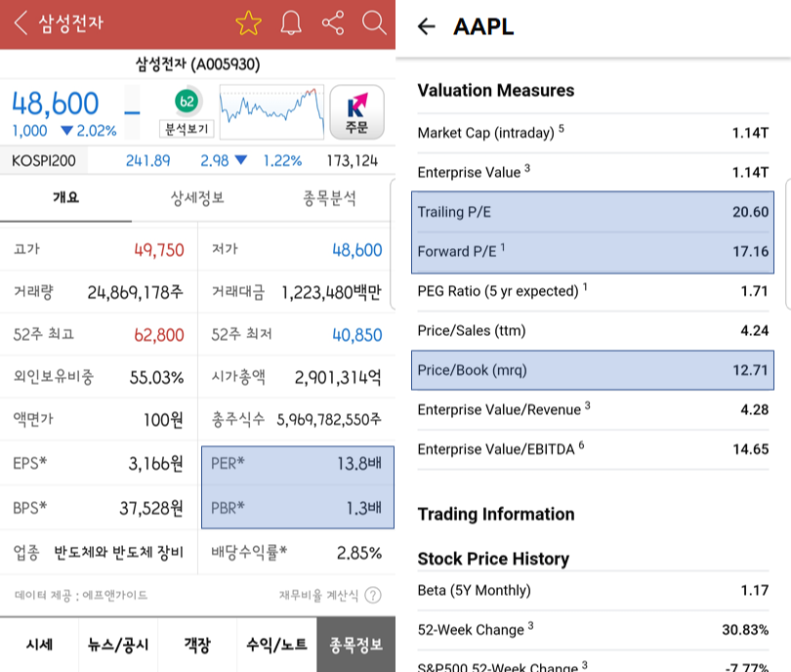Screen dimensions: 791x672
Task: Tap the Stock Price History heading
Action: (x=493, y=559)
